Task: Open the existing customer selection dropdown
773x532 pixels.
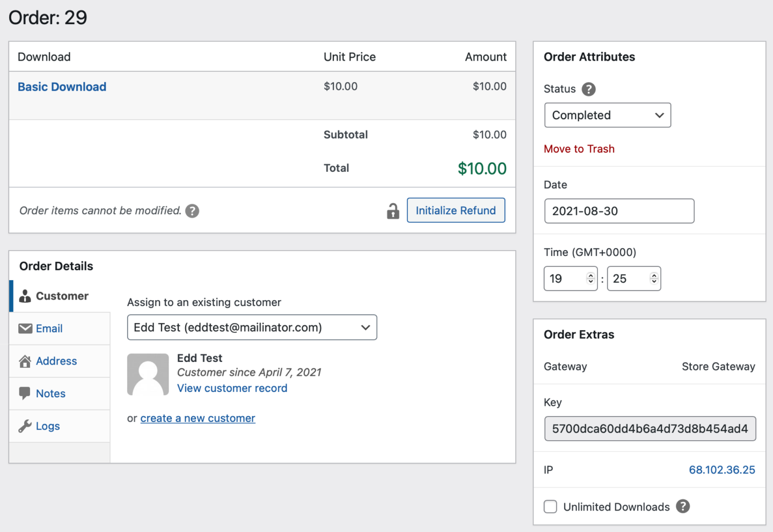Action: (x=252, y=327)
